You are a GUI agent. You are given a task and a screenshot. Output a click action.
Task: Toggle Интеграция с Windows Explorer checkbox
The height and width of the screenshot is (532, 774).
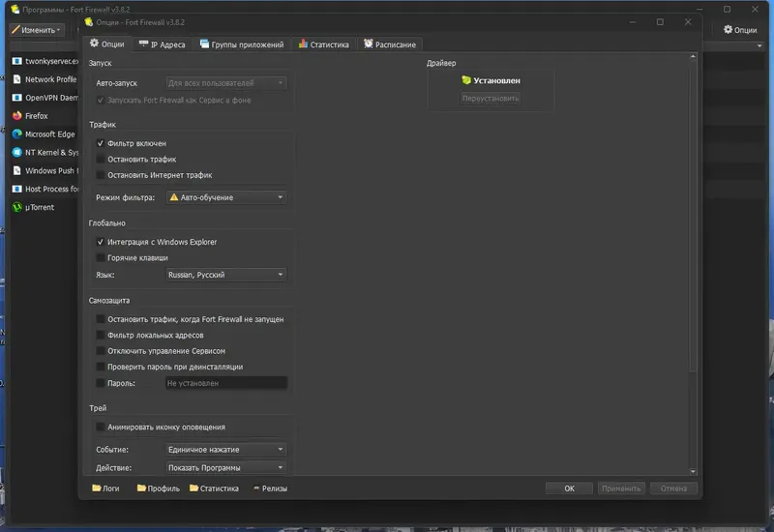[x=101, y=242]
